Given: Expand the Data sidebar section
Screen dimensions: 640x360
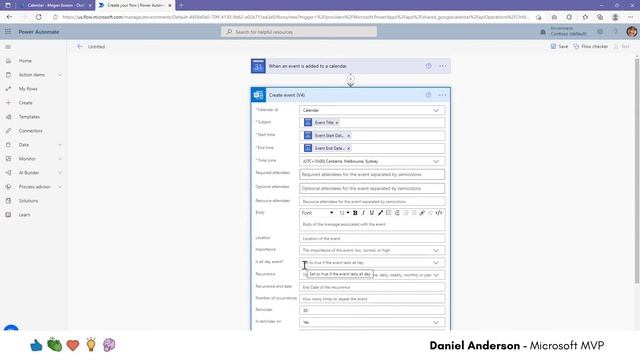Looking at the screenshot, I should (60, 145).
